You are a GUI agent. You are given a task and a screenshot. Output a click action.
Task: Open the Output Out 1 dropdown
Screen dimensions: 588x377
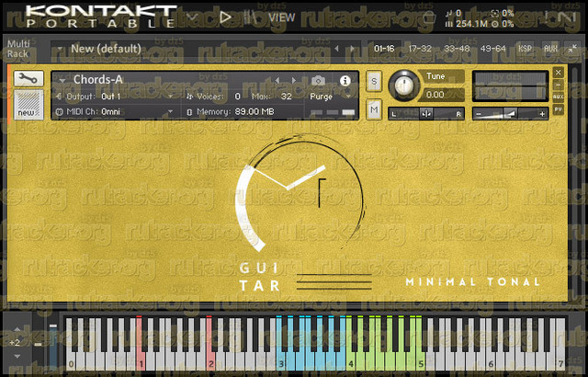[x=171, y=97]
